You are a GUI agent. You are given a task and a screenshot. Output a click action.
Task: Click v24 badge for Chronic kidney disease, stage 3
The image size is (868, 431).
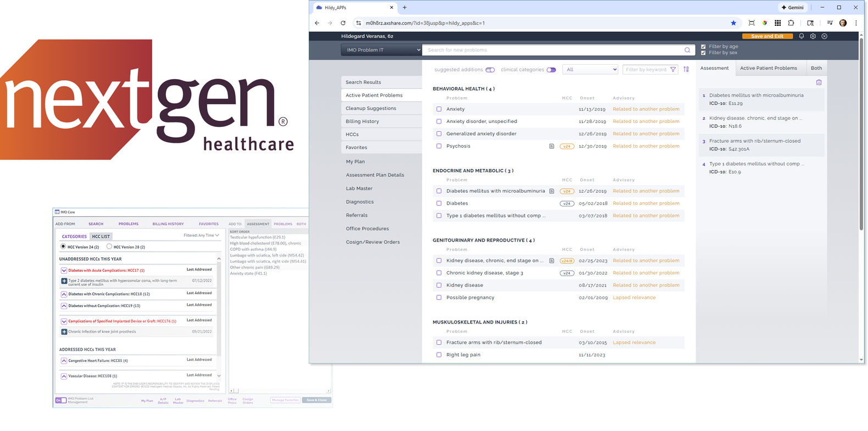(x=567, y=273)
